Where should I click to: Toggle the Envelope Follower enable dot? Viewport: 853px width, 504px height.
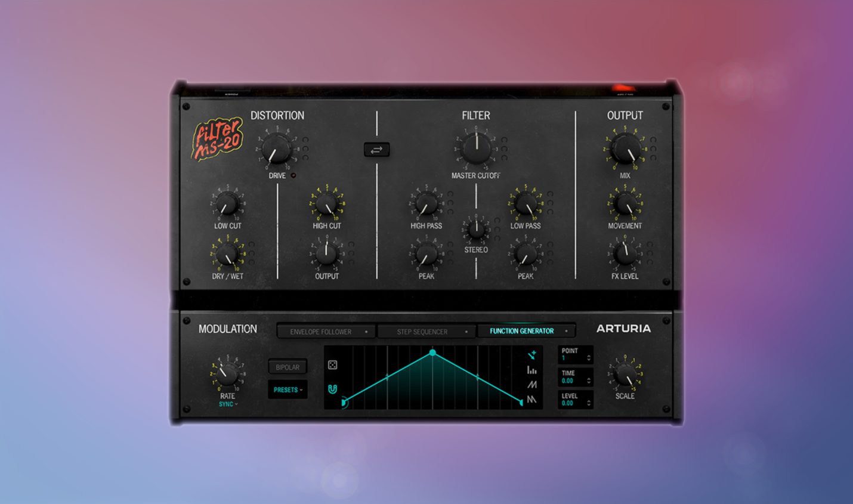pyautogui.click(x=366, y=332)
